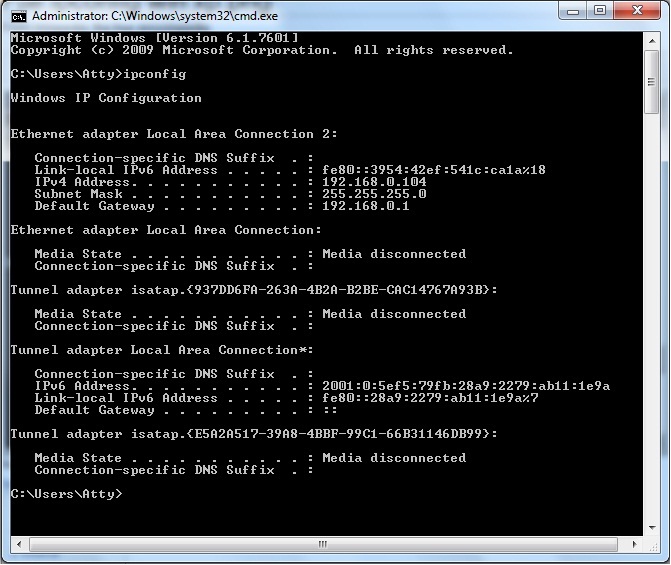Click the Local Area Connection 2 adapter heading

click(x=174, y=134)
